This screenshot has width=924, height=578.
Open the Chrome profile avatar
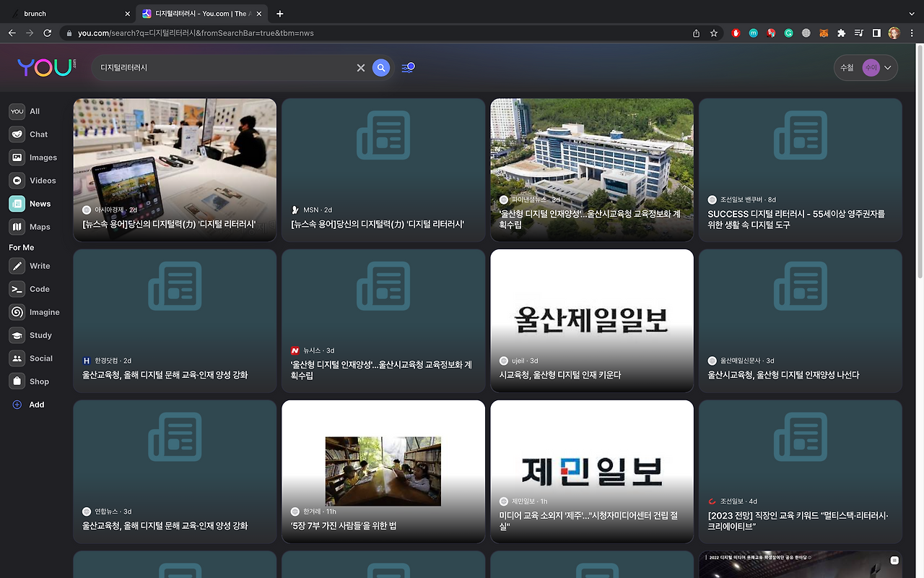point(894,33)
